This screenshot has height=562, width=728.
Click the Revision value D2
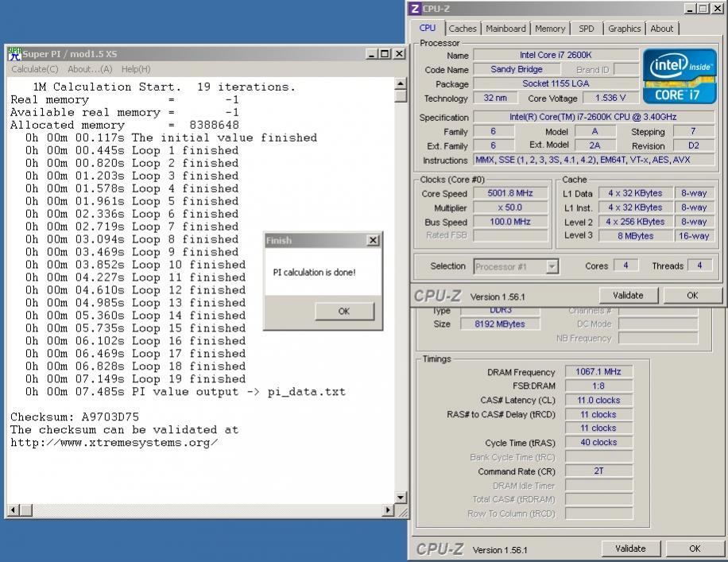tap(693, 145)
